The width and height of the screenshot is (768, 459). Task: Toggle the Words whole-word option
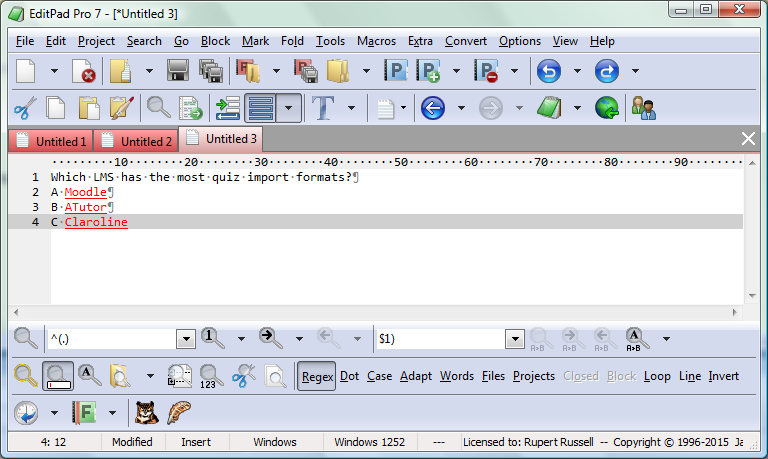456,376
